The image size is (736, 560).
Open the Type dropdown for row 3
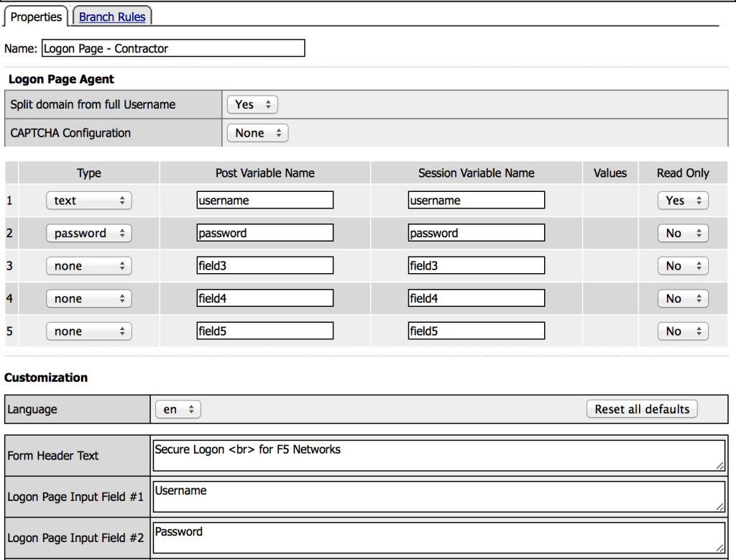pyautogui.click(x=88, y=265)
